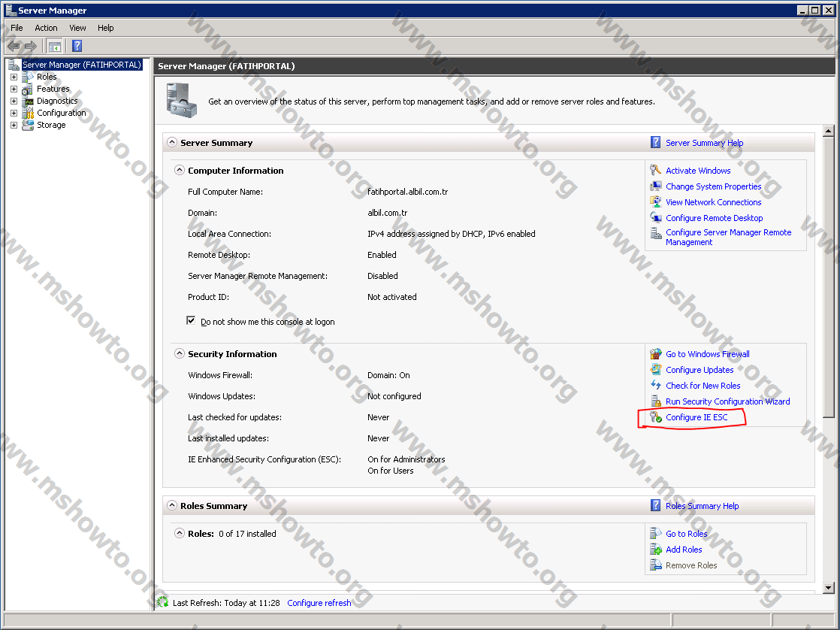Click the Add Roles link

[x=684, y=550]
